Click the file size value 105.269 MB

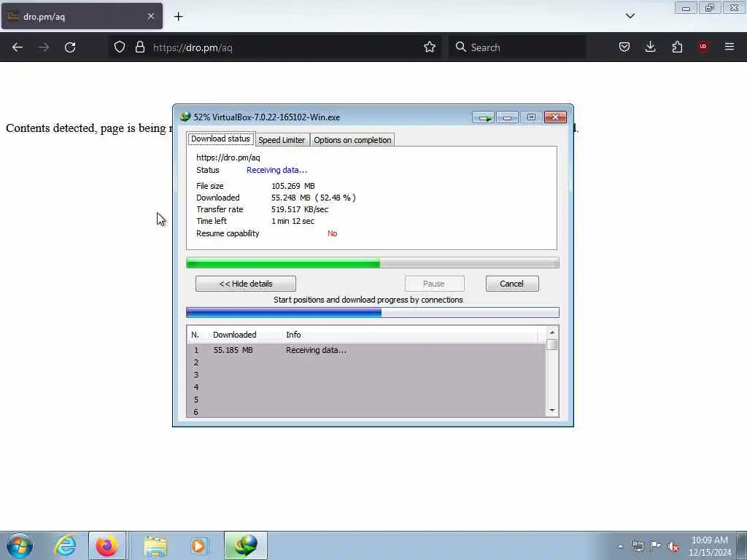pyautogui.click(x=293, y=186)
